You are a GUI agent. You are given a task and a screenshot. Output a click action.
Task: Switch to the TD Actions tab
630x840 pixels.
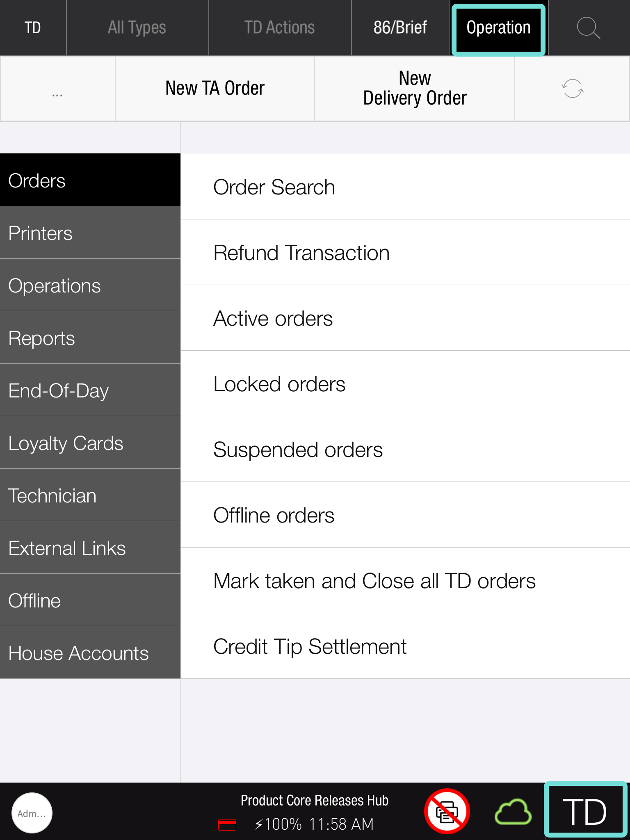coord(280,28)
